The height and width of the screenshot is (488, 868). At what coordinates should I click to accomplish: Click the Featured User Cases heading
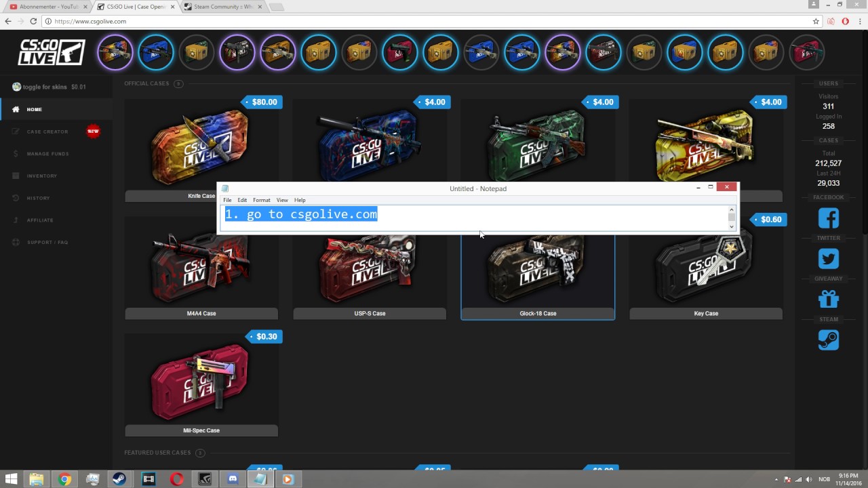[157, 453]
